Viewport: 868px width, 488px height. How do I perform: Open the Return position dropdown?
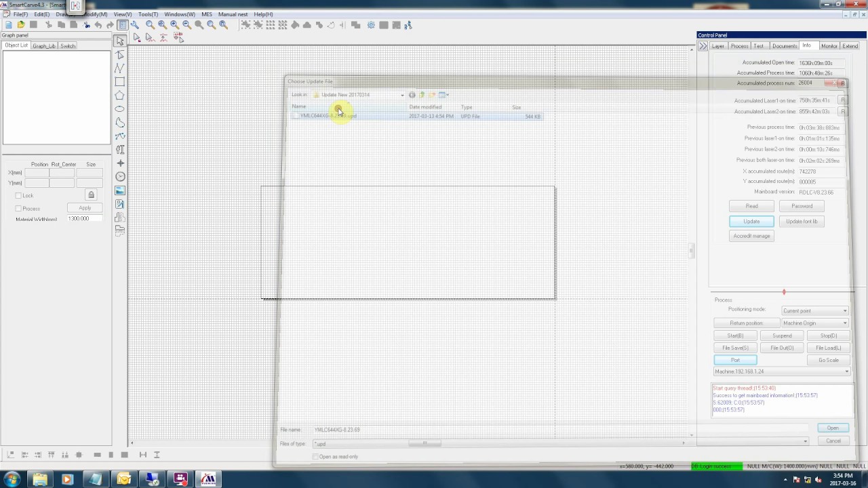(814, 323)
